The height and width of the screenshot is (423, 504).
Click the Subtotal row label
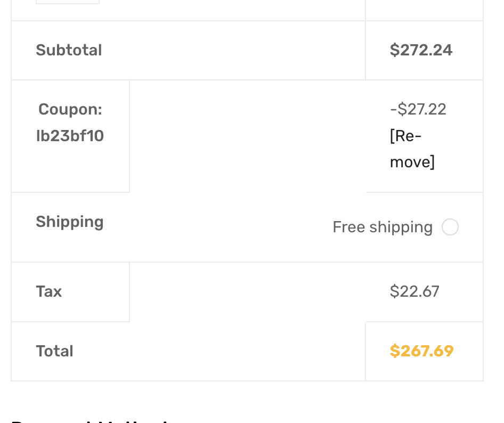click(x=68, y=50)
